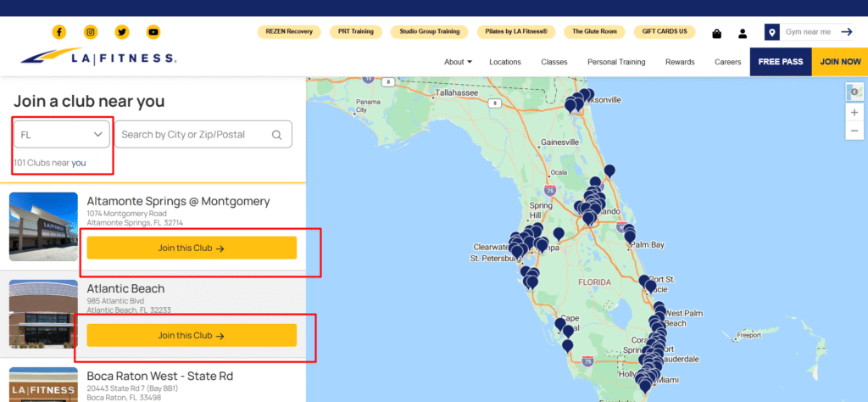
Task: Open the user account icon
Action: click(x=743, y=33)
